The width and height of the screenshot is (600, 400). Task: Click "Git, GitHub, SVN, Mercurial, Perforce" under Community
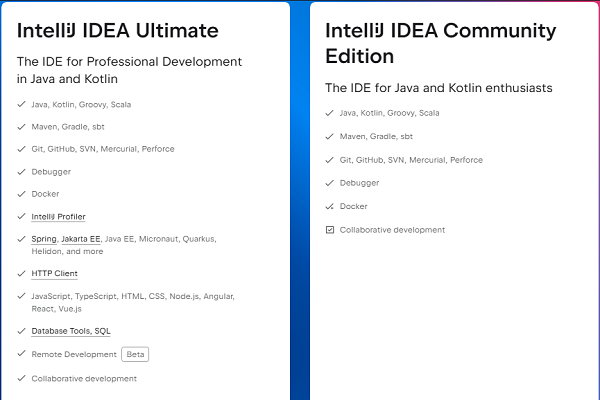411,160
